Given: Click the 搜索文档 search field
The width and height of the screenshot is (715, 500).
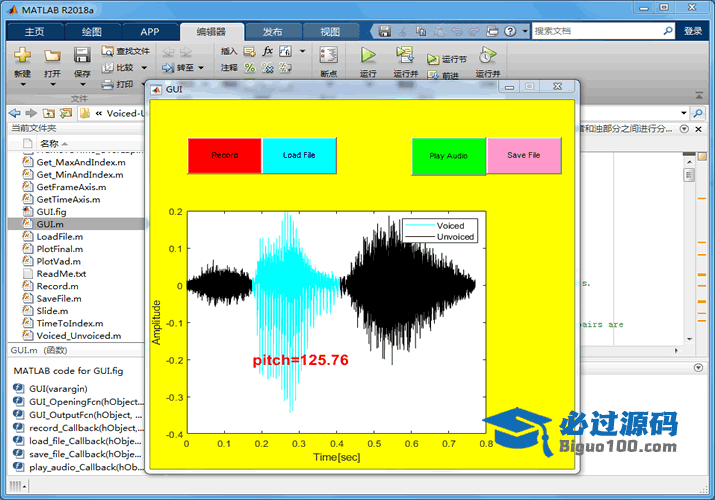Looking at the screenshot, I should 597,31.
